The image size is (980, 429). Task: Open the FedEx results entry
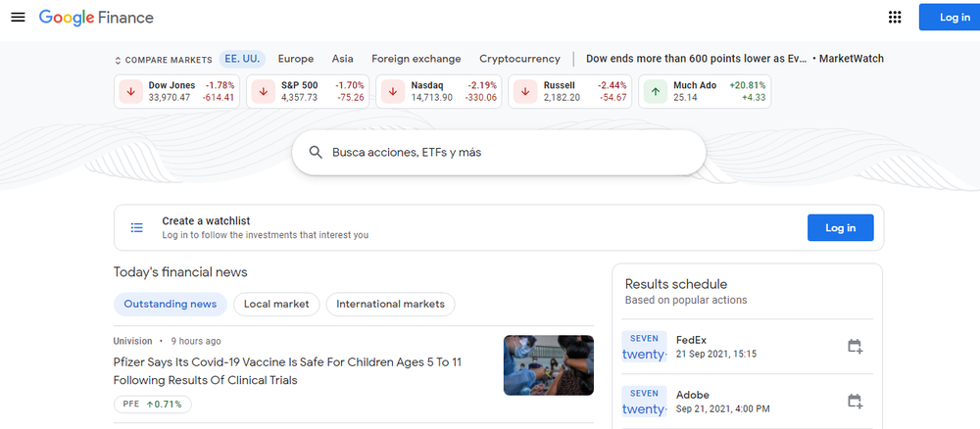click(748, 347)
